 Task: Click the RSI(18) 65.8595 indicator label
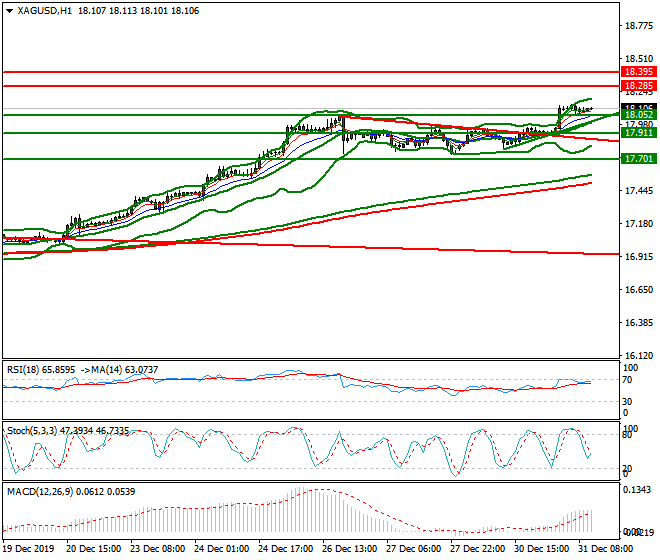41,370
